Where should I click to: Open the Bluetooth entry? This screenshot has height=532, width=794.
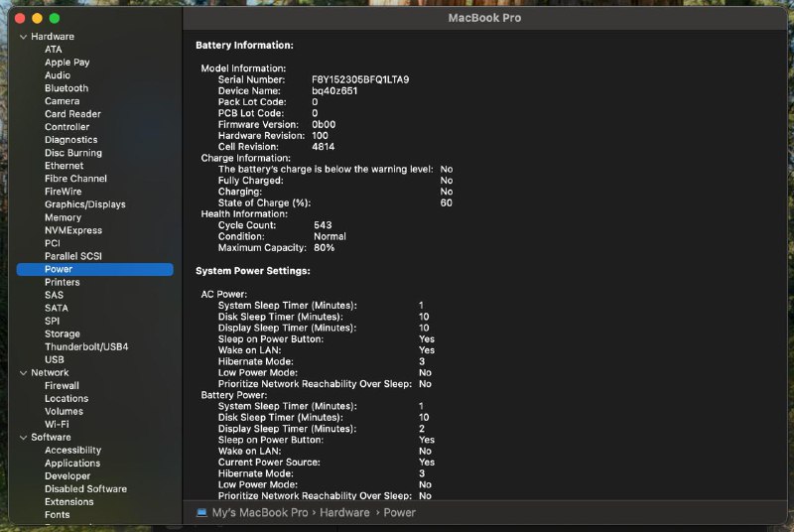66,88
